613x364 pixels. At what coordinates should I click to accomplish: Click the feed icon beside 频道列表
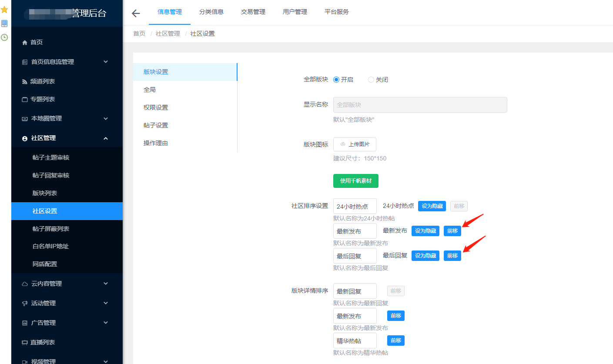point(25,82)
